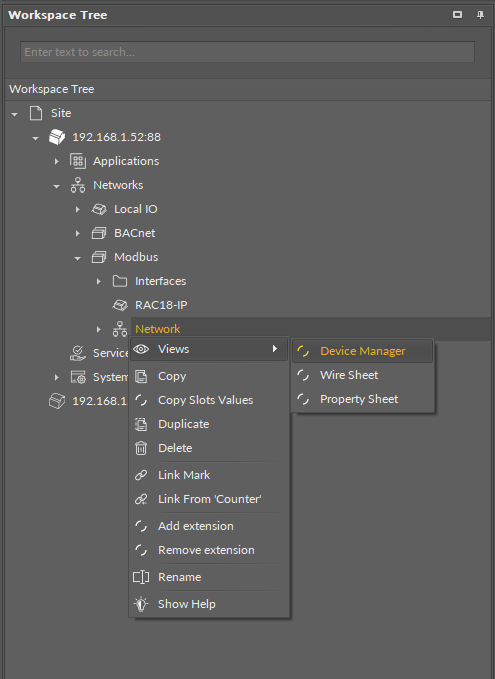This screenshot has height=679, width=495.
Task: Click the Applications node icon
Action: click(x=78, y=161)
